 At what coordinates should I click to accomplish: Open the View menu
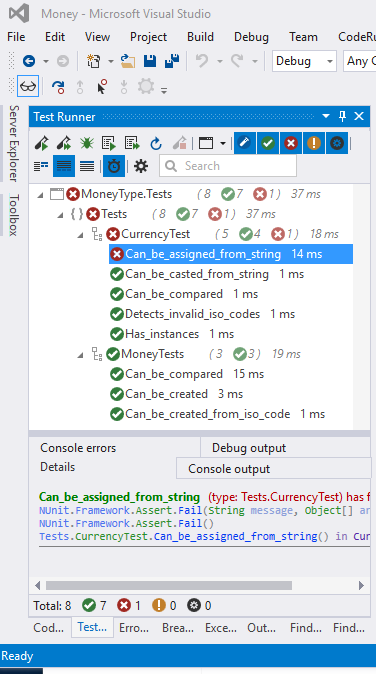pyautogui.click(x=97, y=37)
